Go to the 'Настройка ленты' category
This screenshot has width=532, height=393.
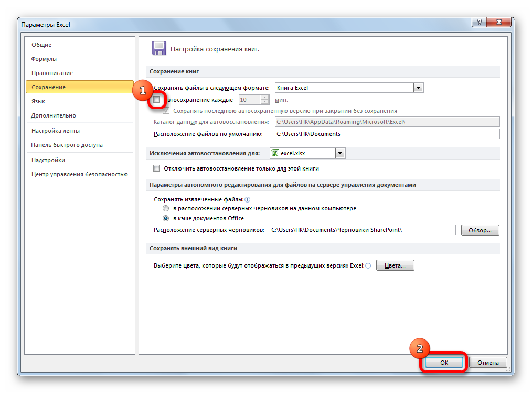[x=56, y=131]
